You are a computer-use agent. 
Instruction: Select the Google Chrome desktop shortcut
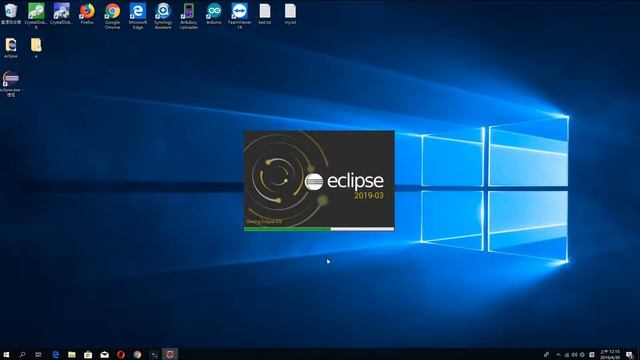pyautogui.click(x=112, y=16)
